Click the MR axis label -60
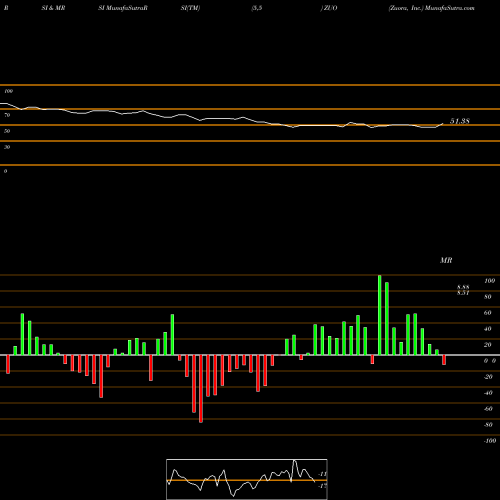This screenshot has height=500, width=500. (488, 409)
